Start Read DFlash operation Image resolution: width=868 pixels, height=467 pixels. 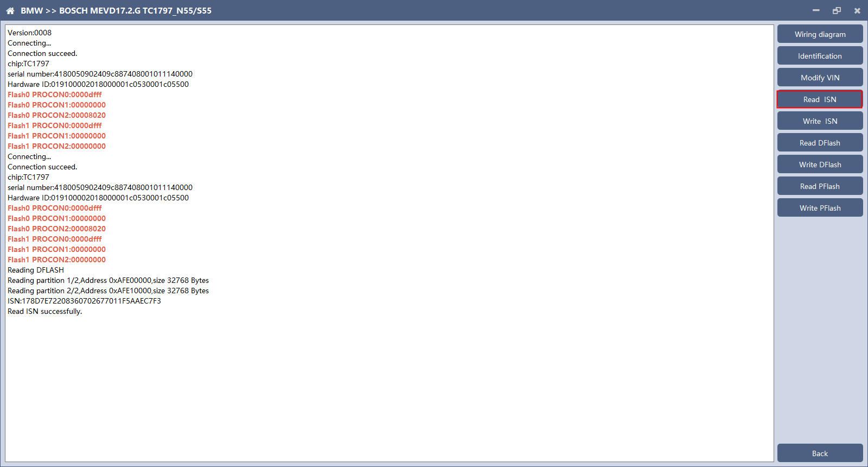click(820, 142)
